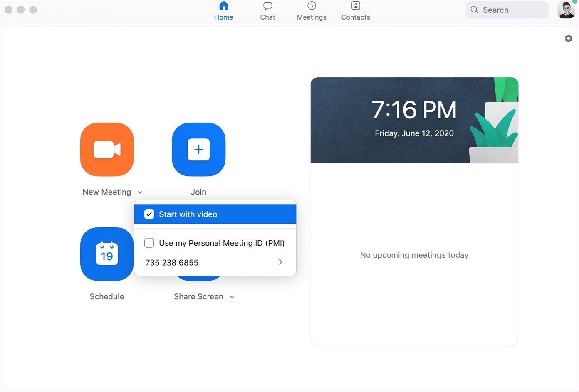Click the profile avatar picture
The height and width of the screenshot is (392, 579).
coord(566,10)
